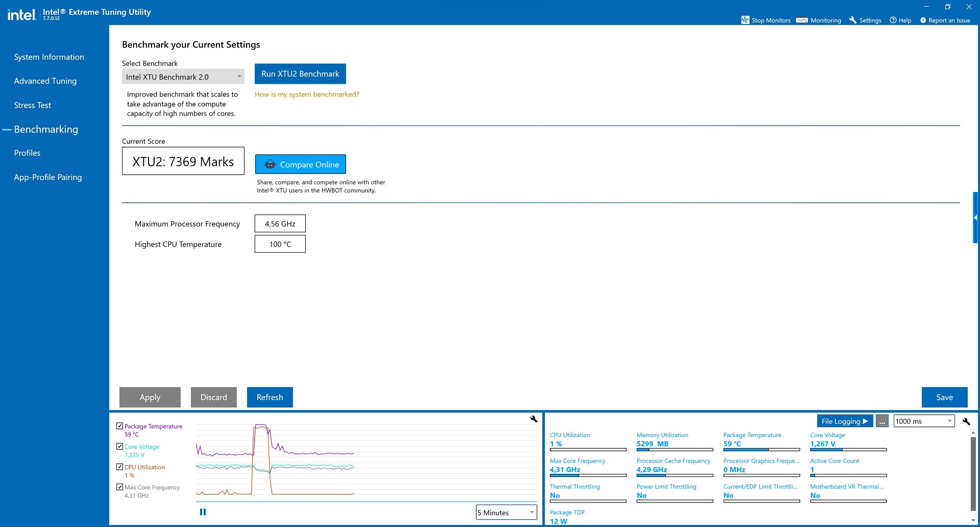Uncheck Package Temperature graph checkbox
The width and height of the screenshot is (980, 527).
(119, 426)
